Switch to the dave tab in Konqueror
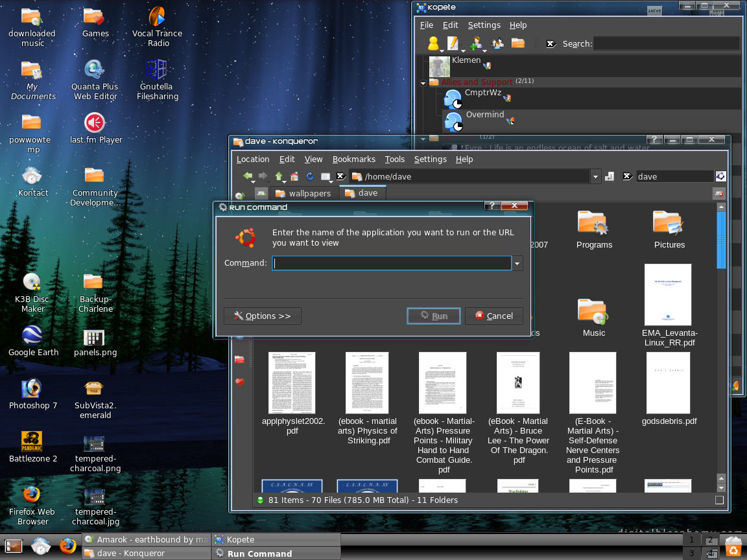This screenshot has width=747, height=560. [x=362, y=193]
